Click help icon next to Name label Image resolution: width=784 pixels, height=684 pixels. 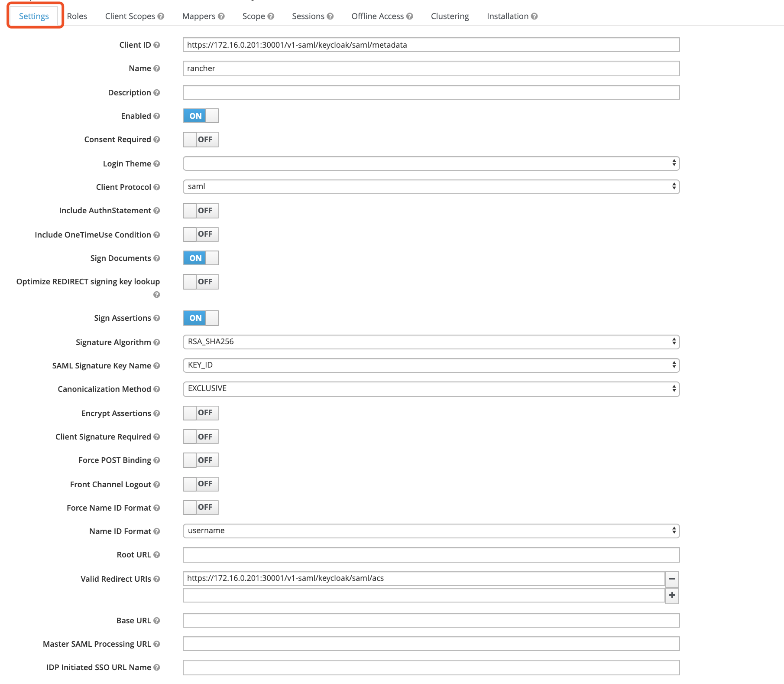(157, 68)
